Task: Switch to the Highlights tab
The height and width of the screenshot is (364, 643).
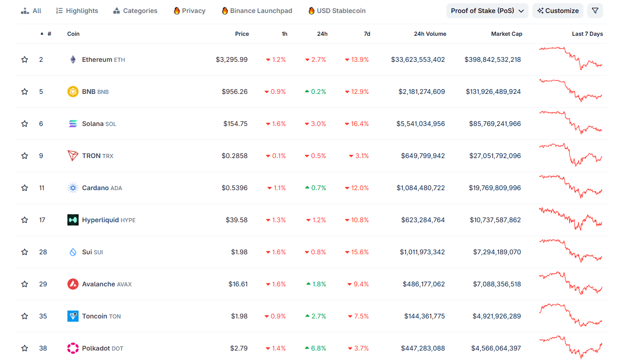Action: point(77,11)
